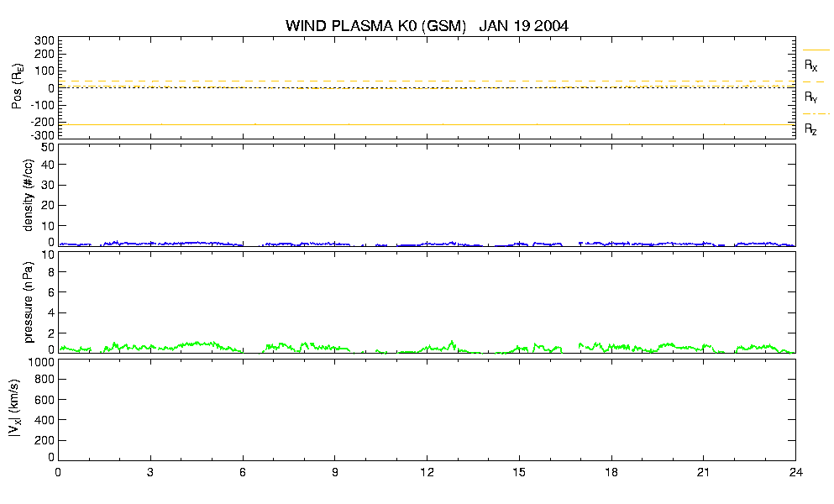Select the JAN 19 2004 date in title

click(x=523, y=25)
